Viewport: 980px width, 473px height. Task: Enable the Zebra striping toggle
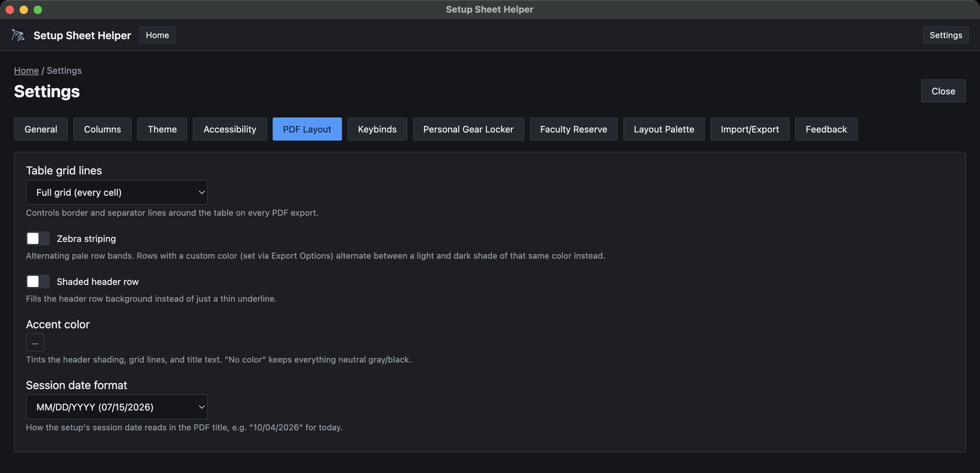(x=38, y=239)
